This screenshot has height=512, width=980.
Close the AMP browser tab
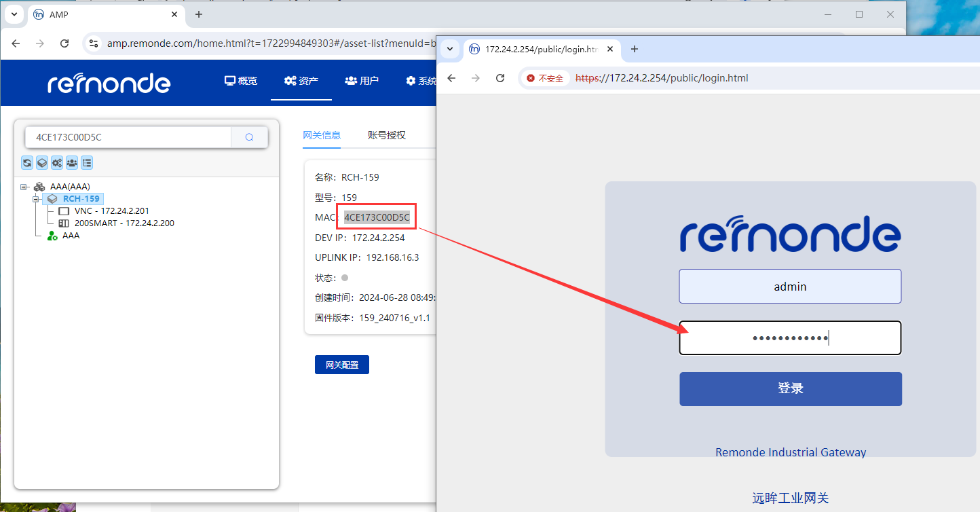click(174, 14)
